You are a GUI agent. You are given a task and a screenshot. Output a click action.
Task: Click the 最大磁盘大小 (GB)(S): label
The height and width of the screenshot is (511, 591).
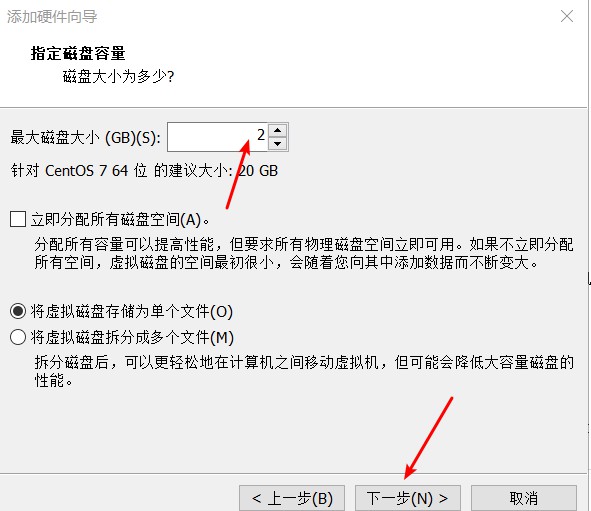pyautogui.click(x=86, y=138)
